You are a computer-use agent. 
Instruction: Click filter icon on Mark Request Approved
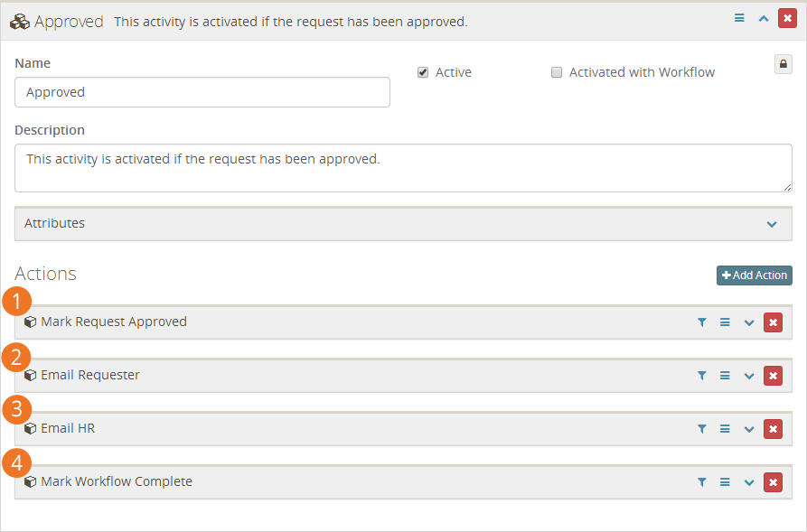click(x=701, y=322)
